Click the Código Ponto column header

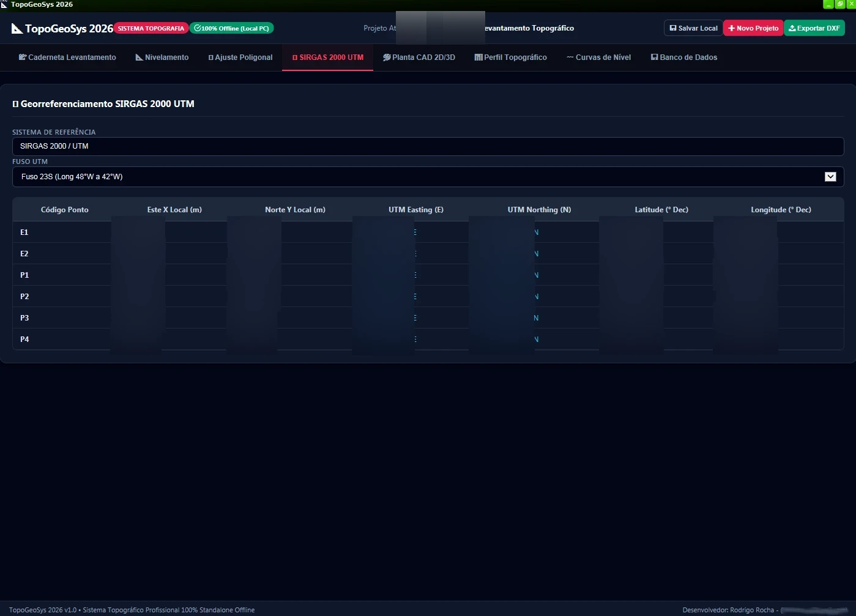coord(65,210)
